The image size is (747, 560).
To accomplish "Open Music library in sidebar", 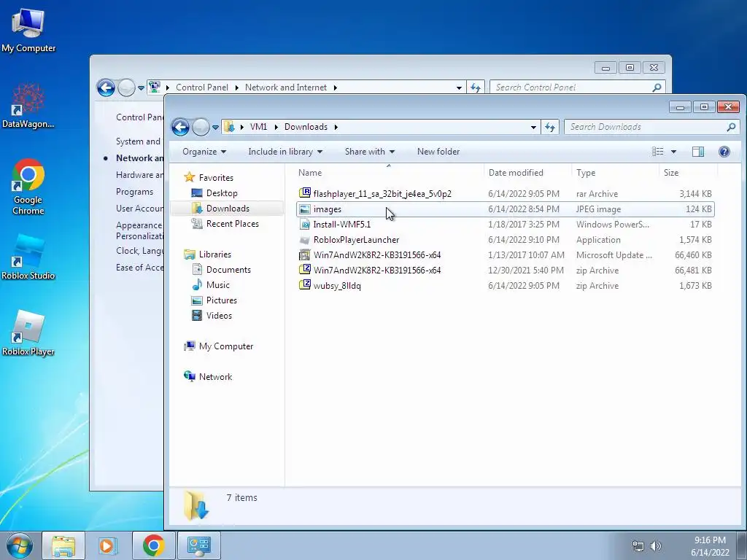I will pos(217,285).
